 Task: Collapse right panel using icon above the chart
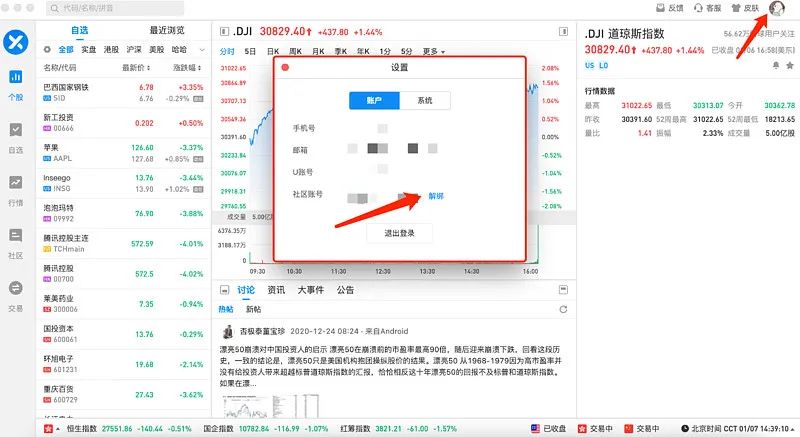(x=563, y=32)
